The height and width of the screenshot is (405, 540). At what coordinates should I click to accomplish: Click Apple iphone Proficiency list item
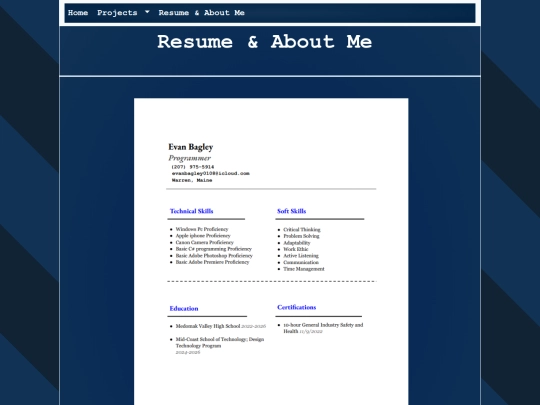[x=203, y=236]
